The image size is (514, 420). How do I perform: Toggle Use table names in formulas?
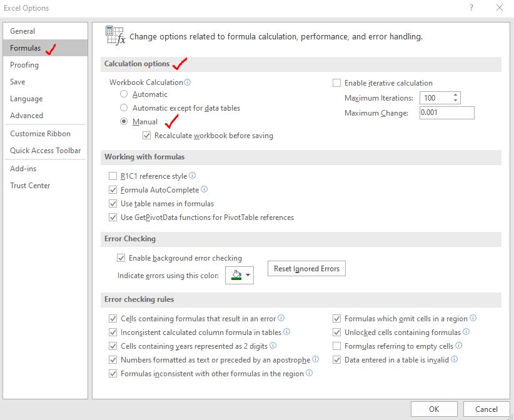[113, 204]
